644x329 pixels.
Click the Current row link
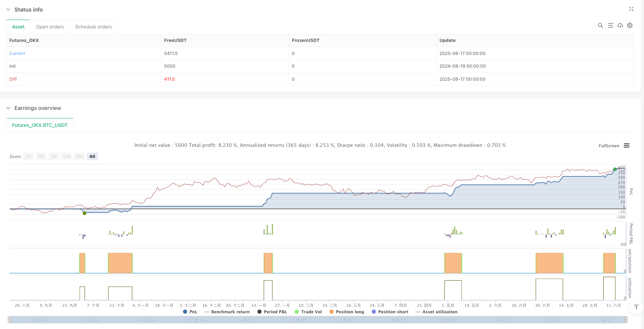17,53
